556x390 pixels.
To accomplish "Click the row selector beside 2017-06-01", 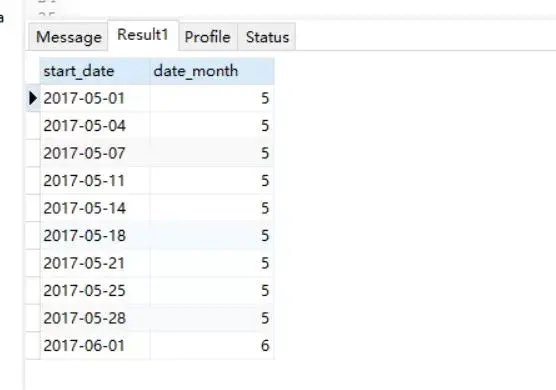I will (33, 346).
